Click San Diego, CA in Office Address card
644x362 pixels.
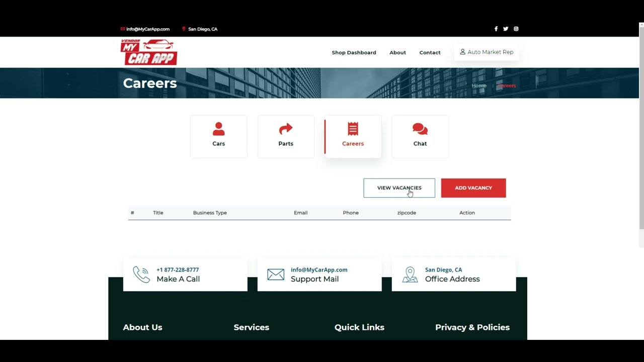443,270
